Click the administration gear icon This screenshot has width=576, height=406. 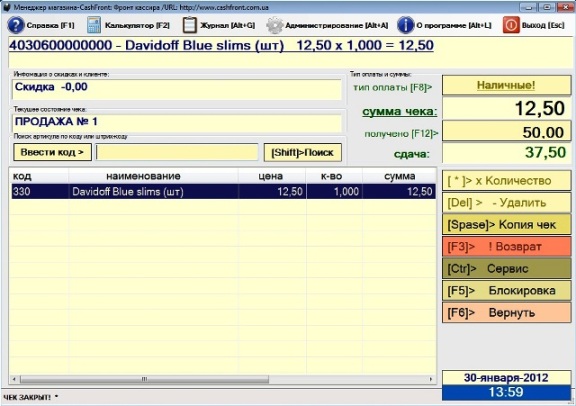[x=274, y=25]
